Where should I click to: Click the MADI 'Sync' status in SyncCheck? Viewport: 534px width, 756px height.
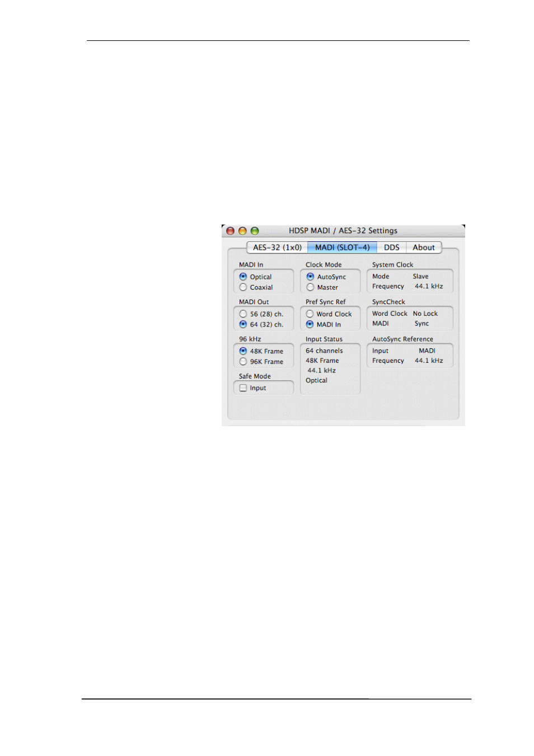[x=421, y=324]
